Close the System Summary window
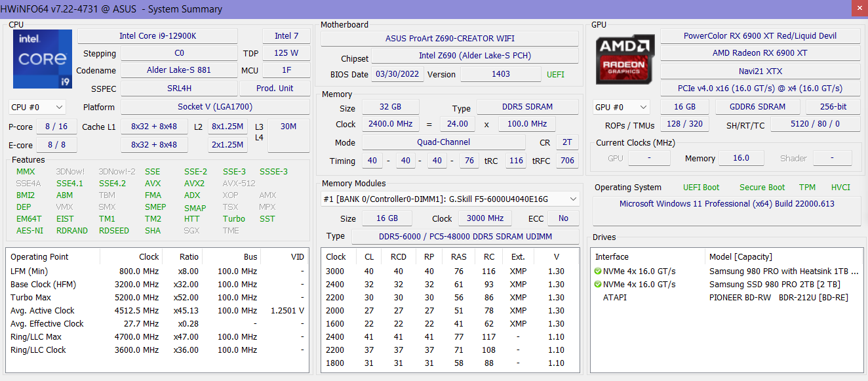Image resolution: width=868 pixels, height=381 pixels. [x=859, y=9]
